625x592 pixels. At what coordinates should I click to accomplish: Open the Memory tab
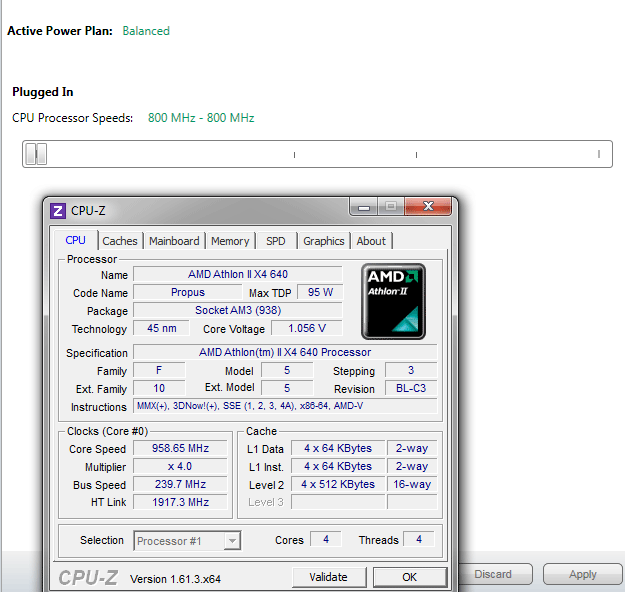[x=230, y=241]
